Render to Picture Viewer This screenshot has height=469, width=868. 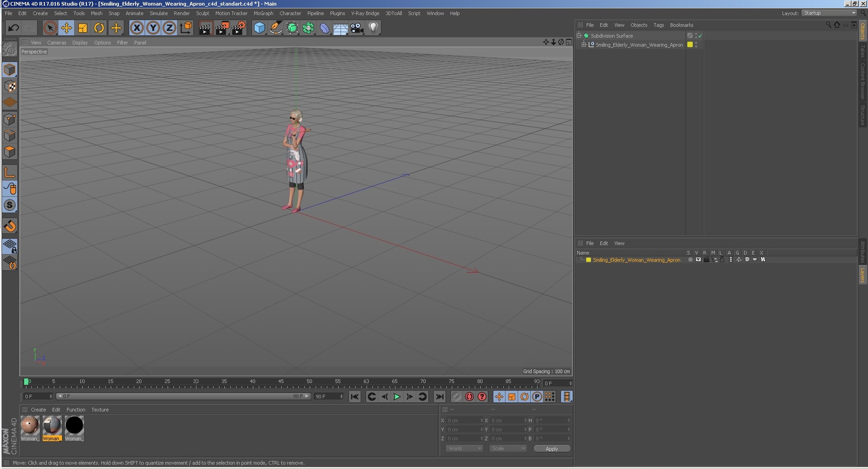pos(222,28)
